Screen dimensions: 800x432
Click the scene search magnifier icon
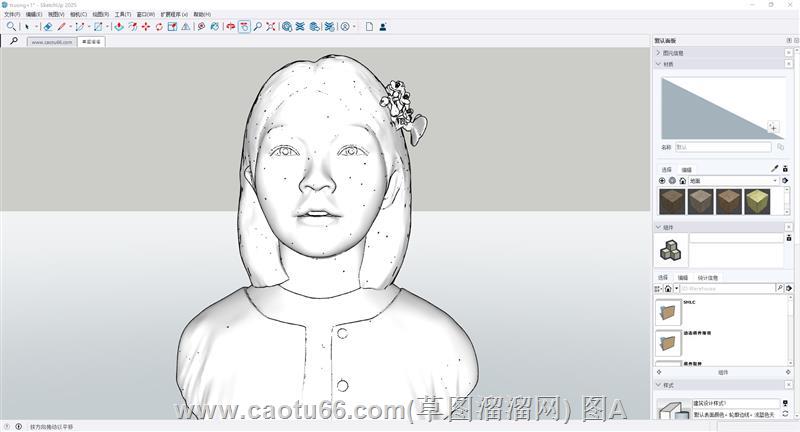point(14,41)
